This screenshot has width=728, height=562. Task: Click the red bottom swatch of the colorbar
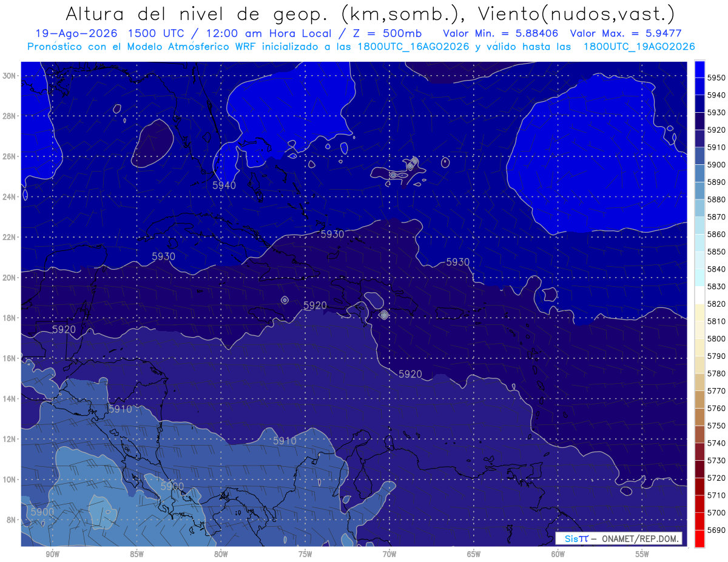point(699,538)
